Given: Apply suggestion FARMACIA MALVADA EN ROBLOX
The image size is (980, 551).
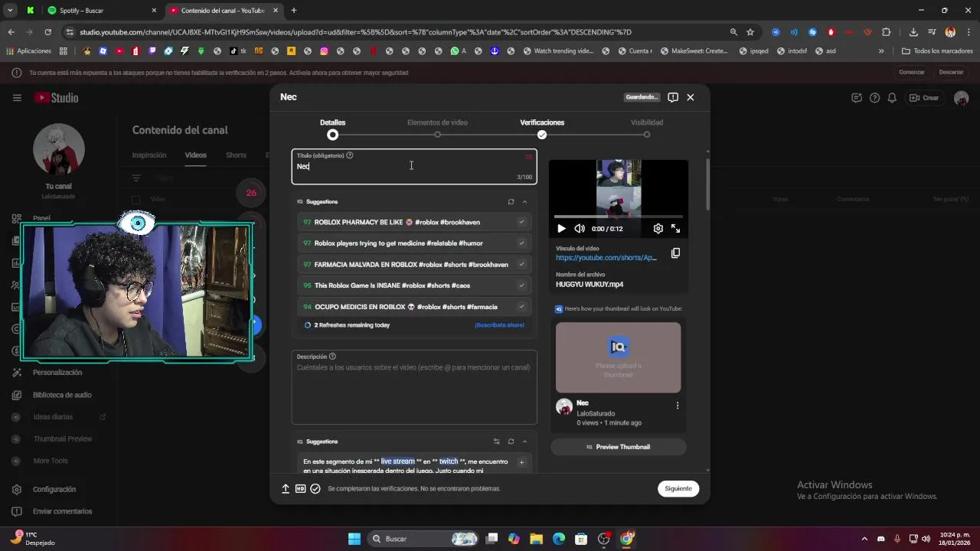Looking at the screenshot, I should tap(413, 265).
